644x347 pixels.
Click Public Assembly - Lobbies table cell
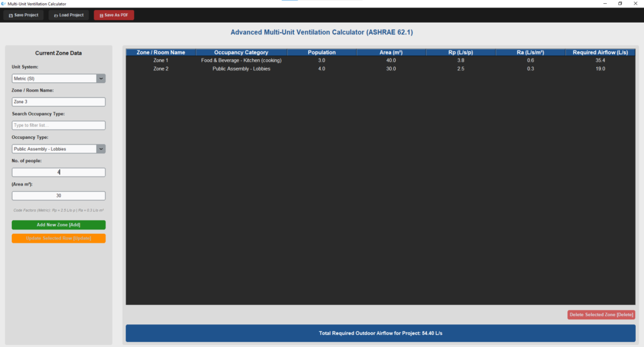(x=241, y=69)
